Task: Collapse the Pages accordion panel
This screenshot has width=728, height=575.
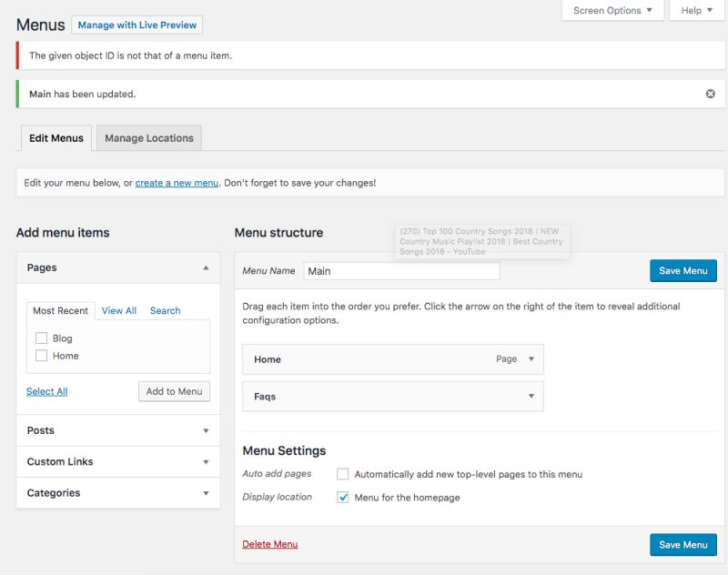Action: 206,267
